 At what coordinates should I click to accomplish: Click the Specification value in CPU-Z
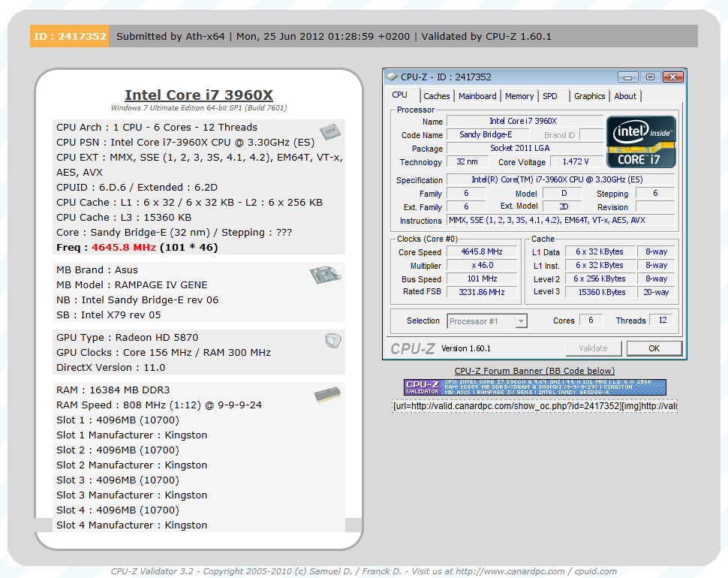[x=561, y=179]
